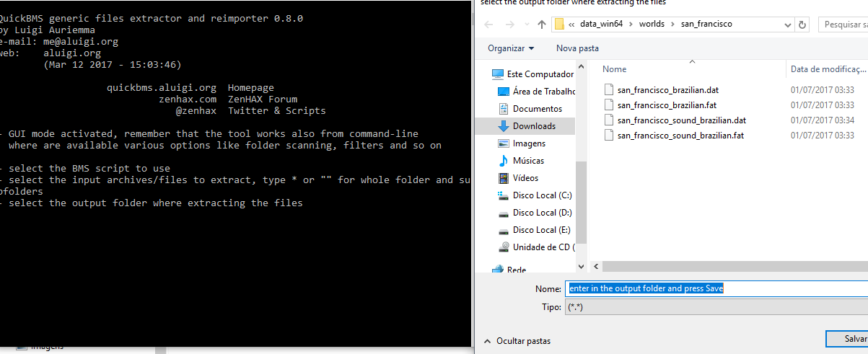
Task: Click quickbms.aluigi.org in QuickBMS console
Action: click(x=162, y=87)
